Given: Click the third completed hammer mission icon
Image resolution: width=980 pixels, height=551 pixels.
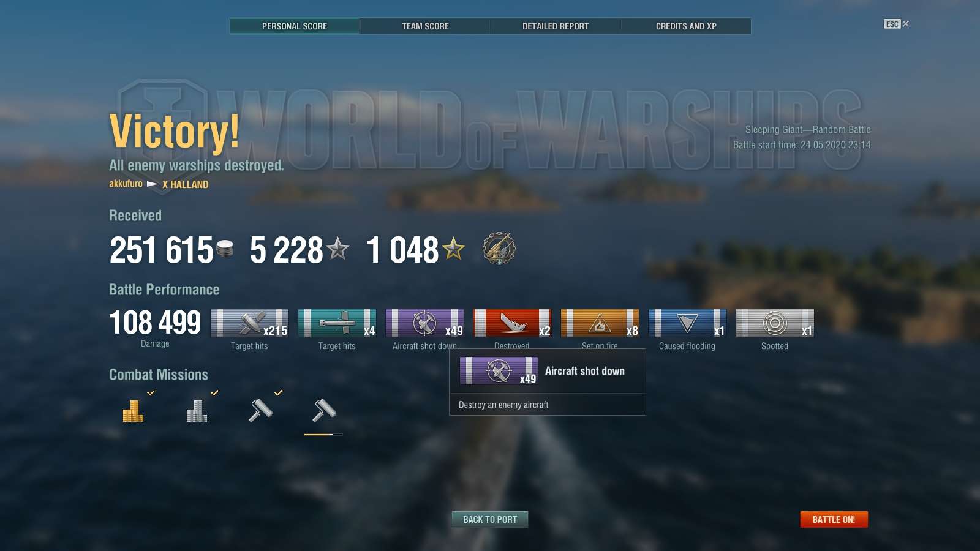Looking at the screenshot, I should tap(260, 411).
